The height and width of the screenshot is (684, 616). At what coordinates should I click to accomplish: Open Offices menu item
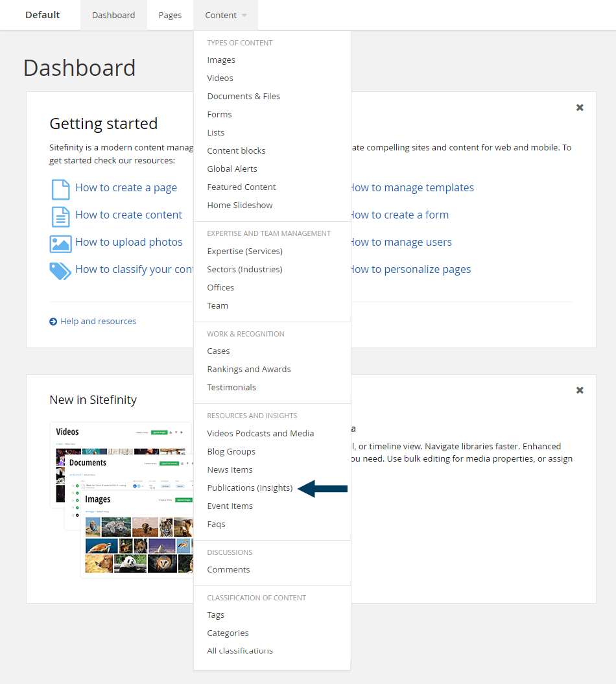tap(220, 287)
